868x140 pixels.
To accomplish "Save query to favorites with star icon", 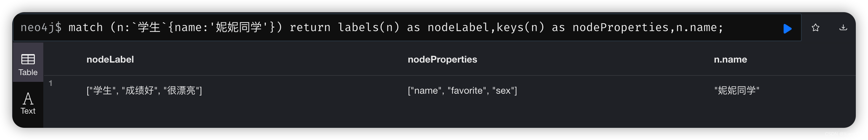I will tap(816, 27).
